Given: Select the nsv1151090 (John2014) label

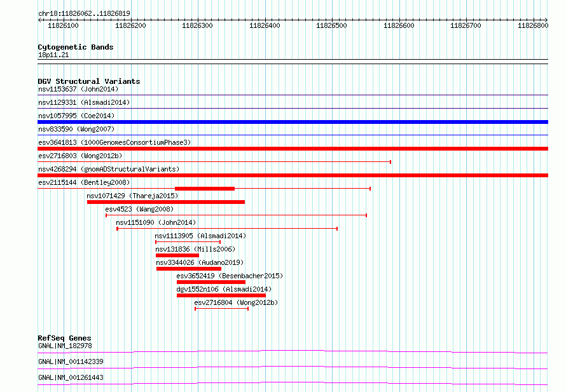Looking at the screenshot, I should point(156,222).
